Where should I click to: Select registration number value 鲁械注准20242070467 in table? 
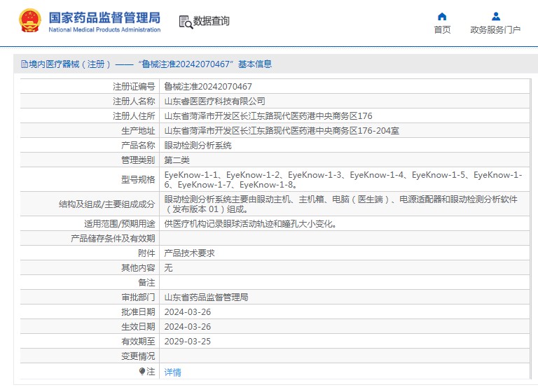[208, 87]
